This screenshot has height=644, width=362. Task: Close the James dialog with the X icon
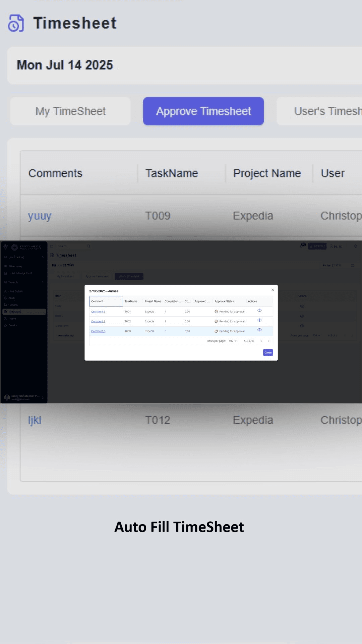pos(273,290)
